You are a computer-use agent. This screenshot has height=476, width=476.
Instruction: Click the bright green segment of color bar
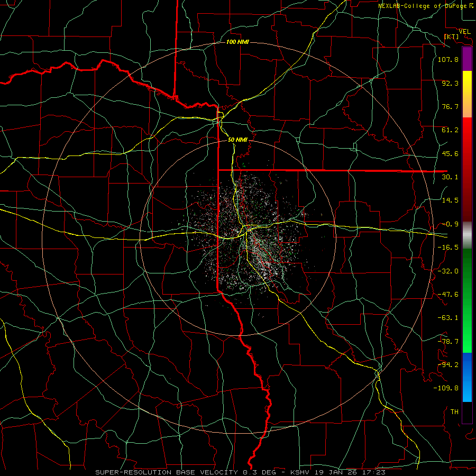pos(467,300)
